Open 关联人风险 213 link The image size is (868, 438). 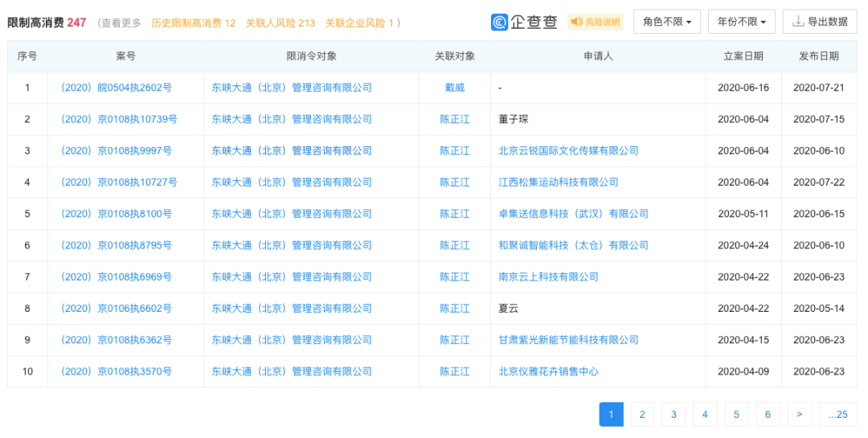point(280,23)
